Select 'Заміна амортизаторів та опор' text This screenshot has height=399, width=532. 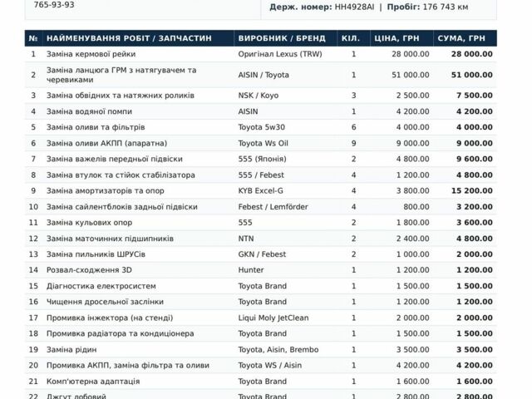pos(106,190)
